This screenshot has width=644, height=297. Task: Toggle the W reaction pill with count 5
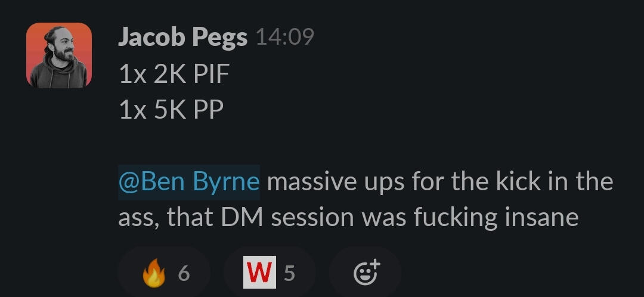tap(270, 273)
